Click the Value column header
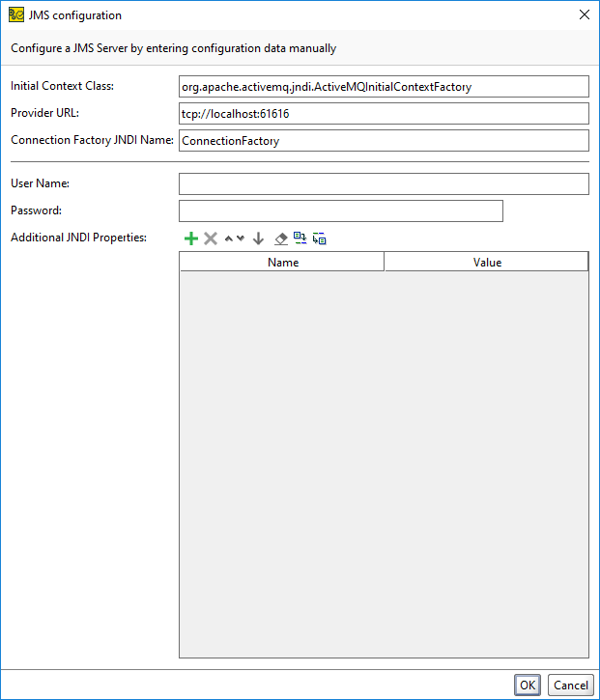 point(487,262)
